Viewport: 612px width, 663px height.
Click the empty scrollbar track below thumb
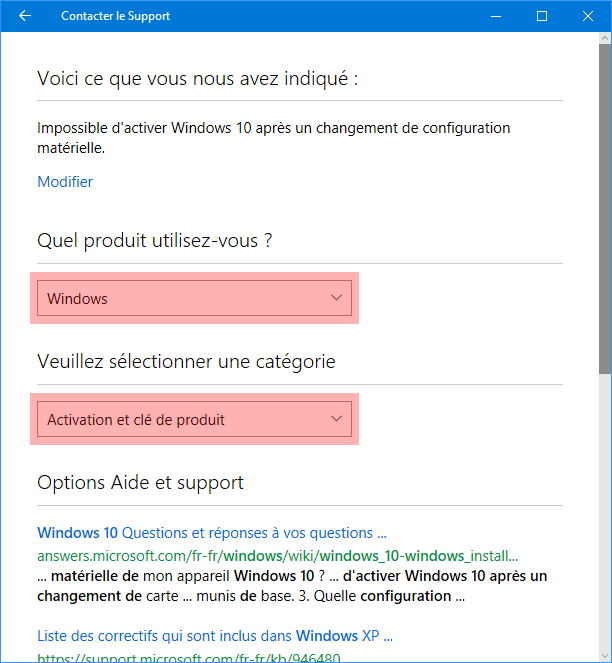pyautogui.click(x=605, y=512)
